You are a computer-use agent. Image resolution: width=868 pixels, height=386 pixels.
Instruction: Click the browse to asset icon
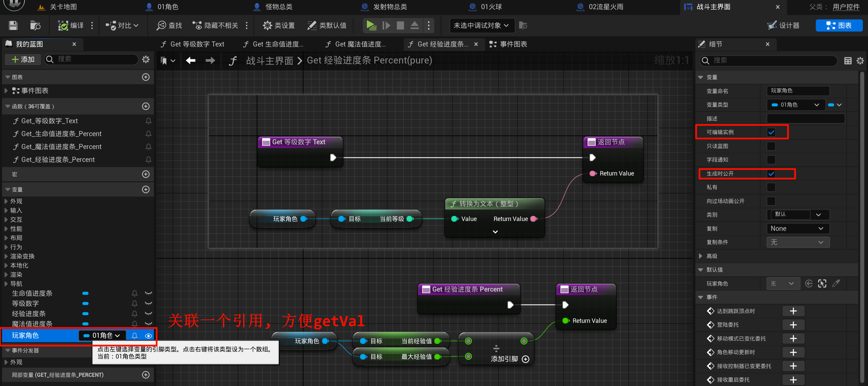point(35,25)
